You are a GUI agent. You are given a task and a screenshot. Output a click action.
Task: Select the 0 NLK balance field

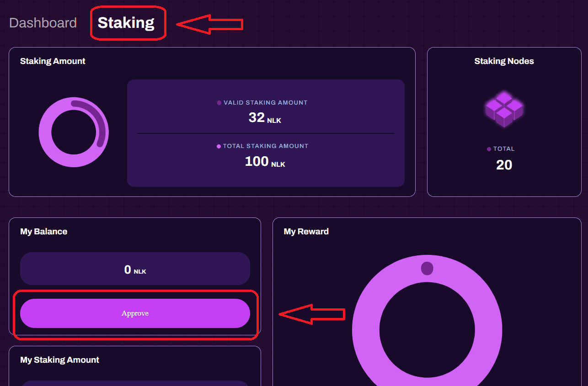point(135,269)
